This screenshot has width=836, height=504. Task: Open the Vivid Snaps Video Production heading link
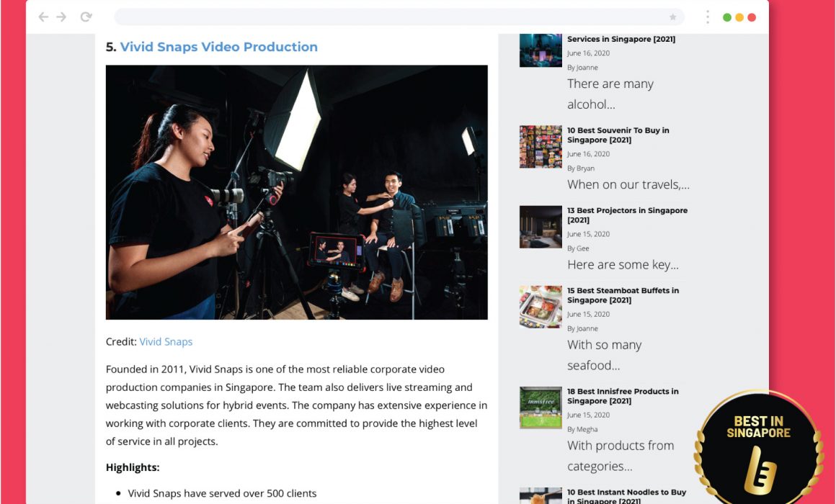point(218,47)
